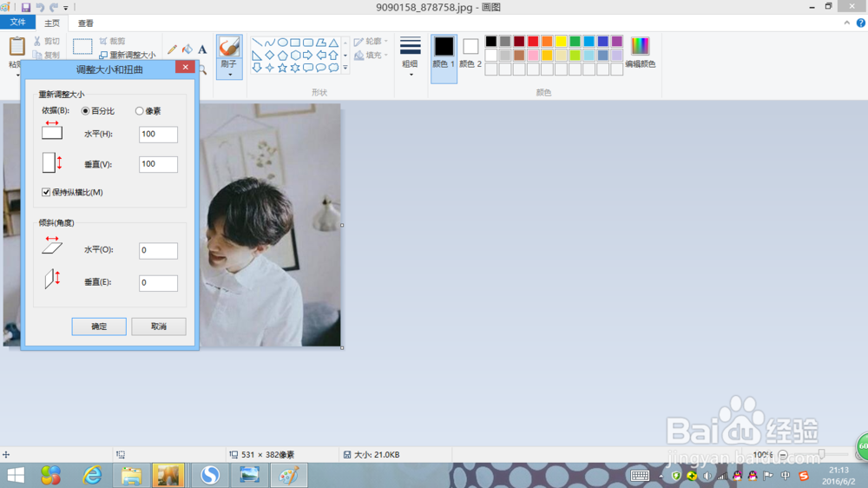
Task: Click the Paint app icon on taskbar
Action: (289, 475)
